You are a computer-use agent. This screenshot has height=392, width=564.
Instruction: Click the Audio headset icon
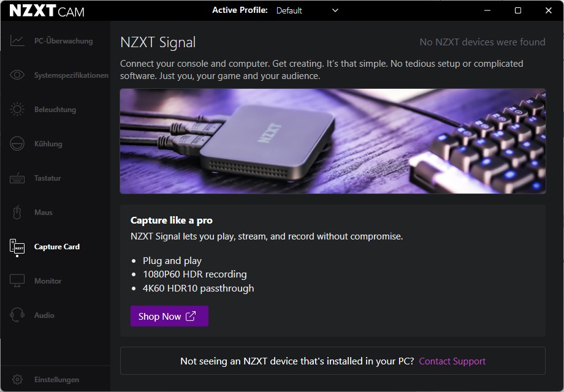17,315
